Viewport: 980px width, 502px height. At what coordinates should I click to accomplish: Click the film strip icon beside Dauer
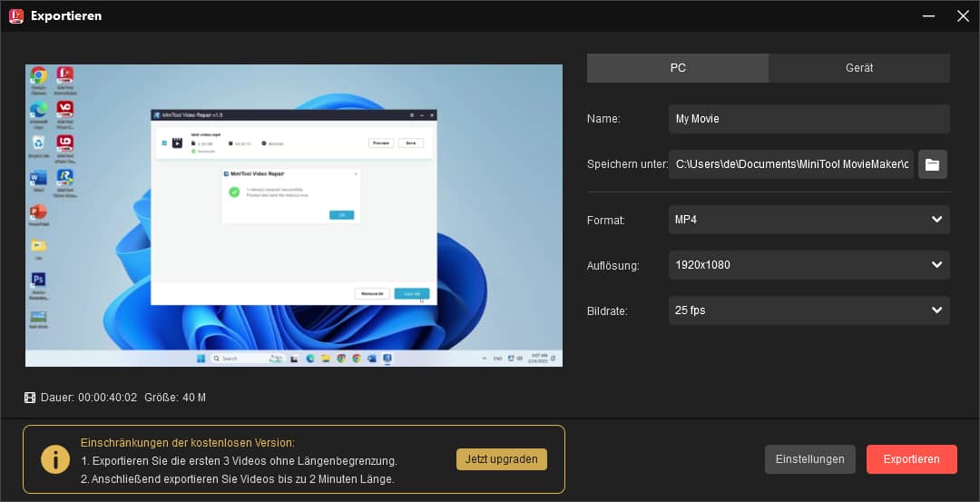coord(29,398)
